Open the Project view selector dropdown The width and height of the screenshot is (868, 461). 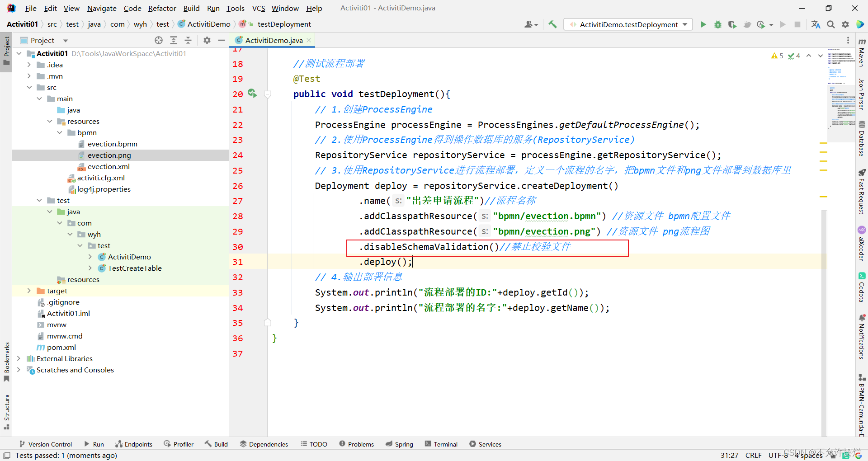tap(66, 41)
